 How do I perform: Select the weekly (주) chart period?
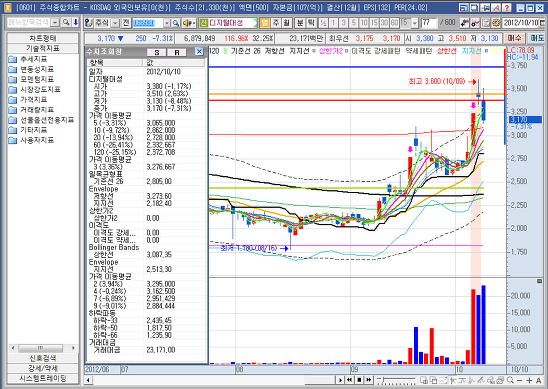[276, 23]
